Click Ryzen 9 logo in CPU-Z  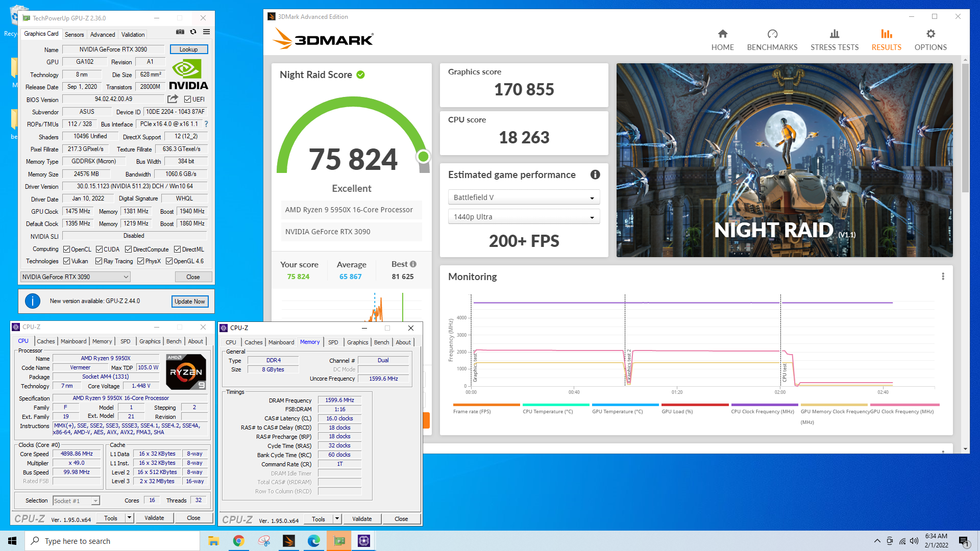[x=186, y=372]
